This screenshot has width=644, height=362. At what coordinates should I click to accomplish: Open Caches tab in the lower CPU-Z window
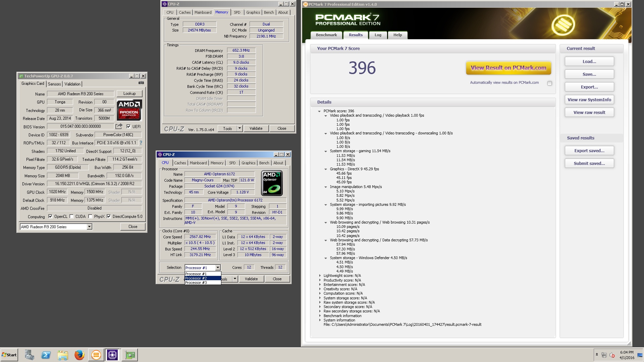pos(180,163)
